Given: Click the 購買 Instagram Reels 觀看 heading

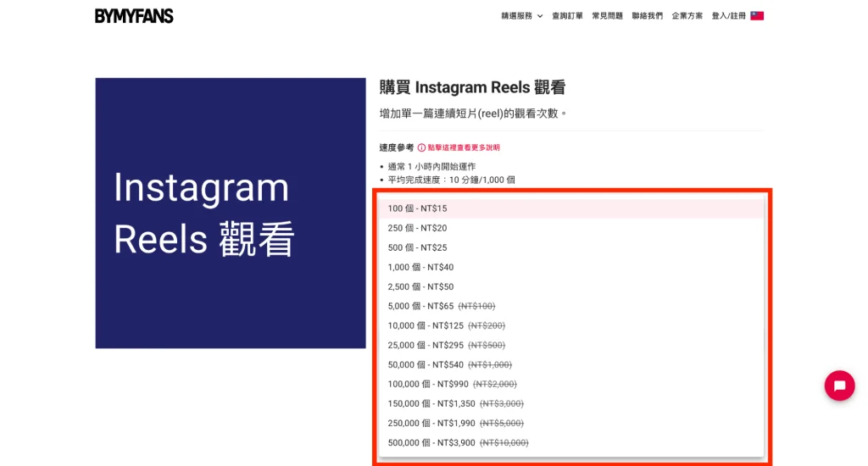Looking at the screenshot, I should pyautogui.click(x=472, y=87).
